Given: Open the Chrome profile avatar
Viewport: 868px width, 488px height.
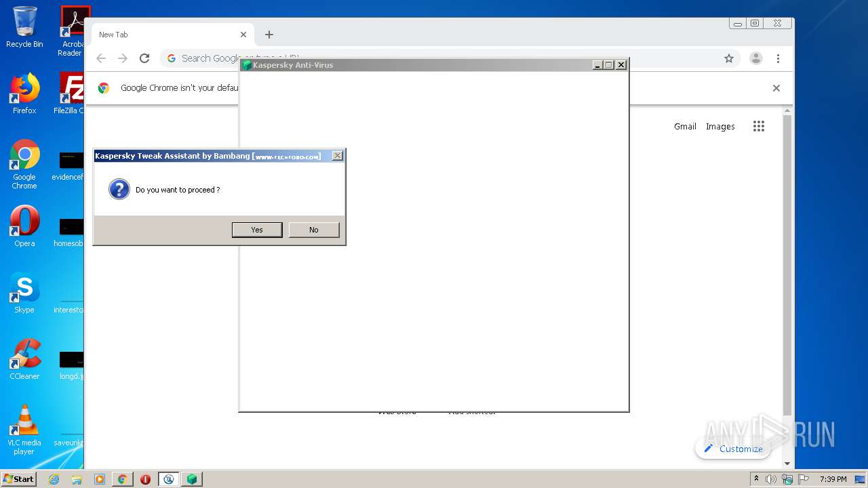Looking at the screenshot, I should tap(756, 58).
